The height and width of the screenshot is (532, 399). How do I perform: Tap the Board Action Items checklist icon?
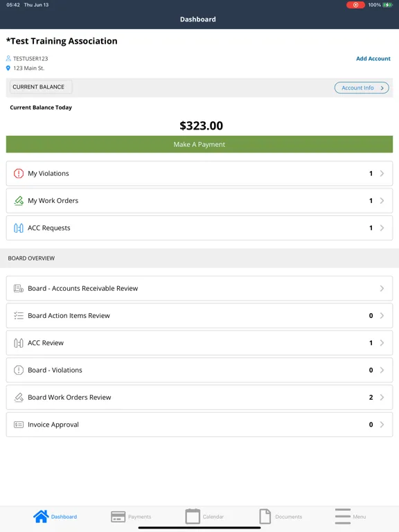[19, 316]
